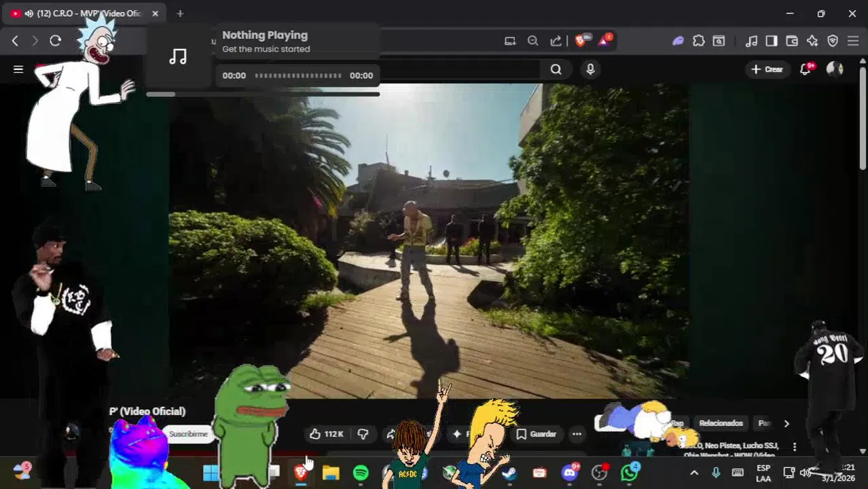868x489 pixels.
Task: Open the Brave VPN shield icon
Action: click(x=833, y=41)
